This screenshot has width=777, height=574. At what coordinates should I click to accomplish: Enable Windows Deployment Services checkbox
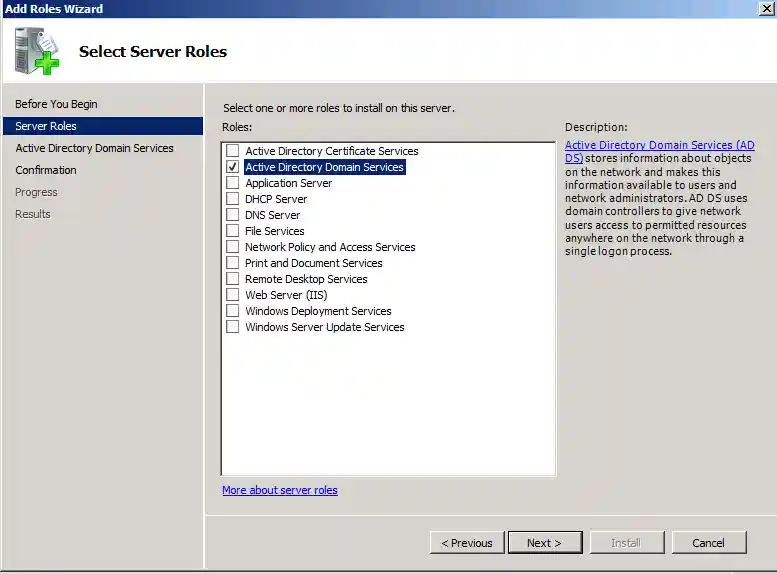tap(232, 311)
